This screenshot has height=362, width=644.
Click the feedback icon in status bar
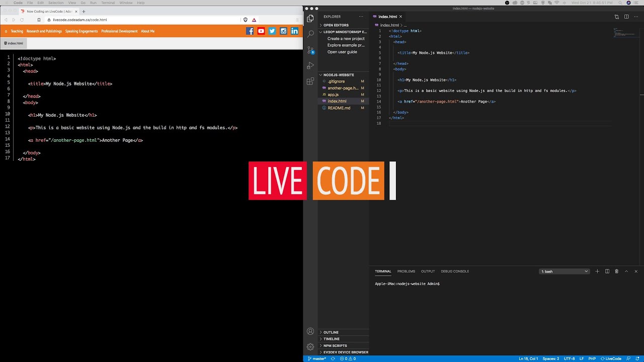click(x=628, y=358)
